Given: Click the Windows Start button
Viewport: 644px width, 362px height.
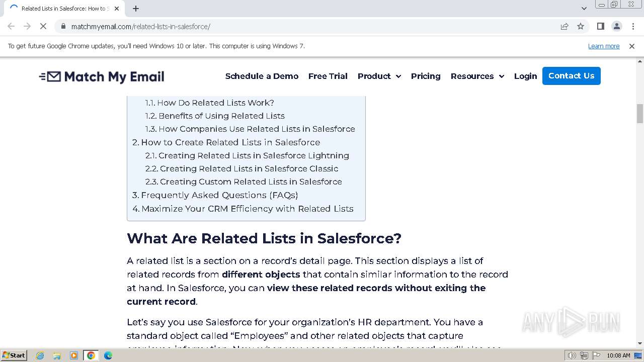Looking at the screenshot, I should point(14,355).
